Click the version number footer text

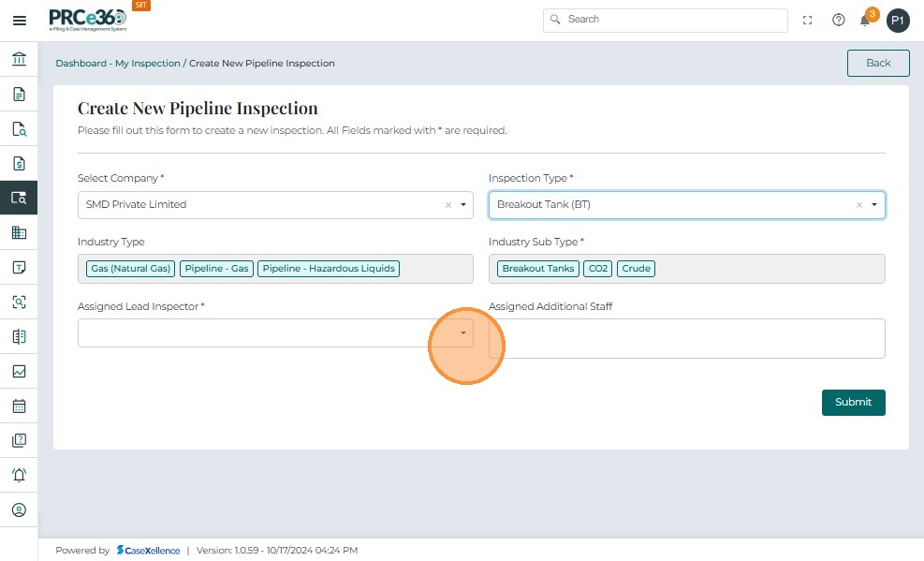[277, 551]
